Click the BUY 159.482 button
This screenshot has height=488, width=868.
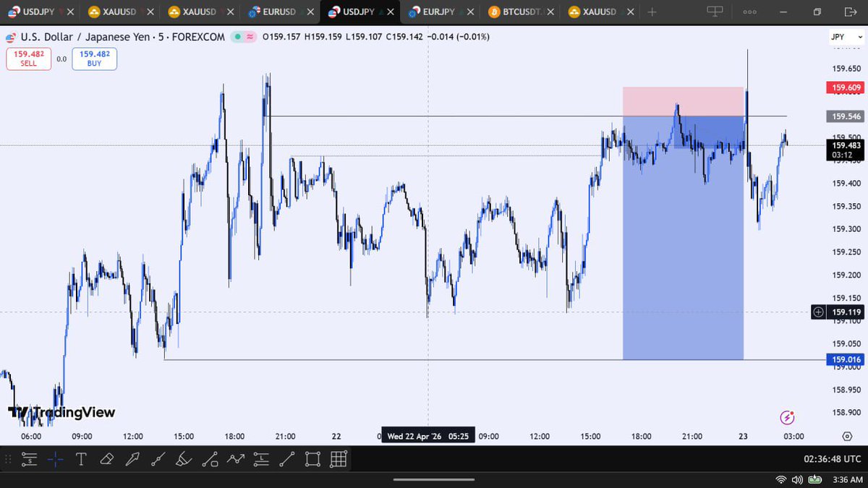(94, 59)
